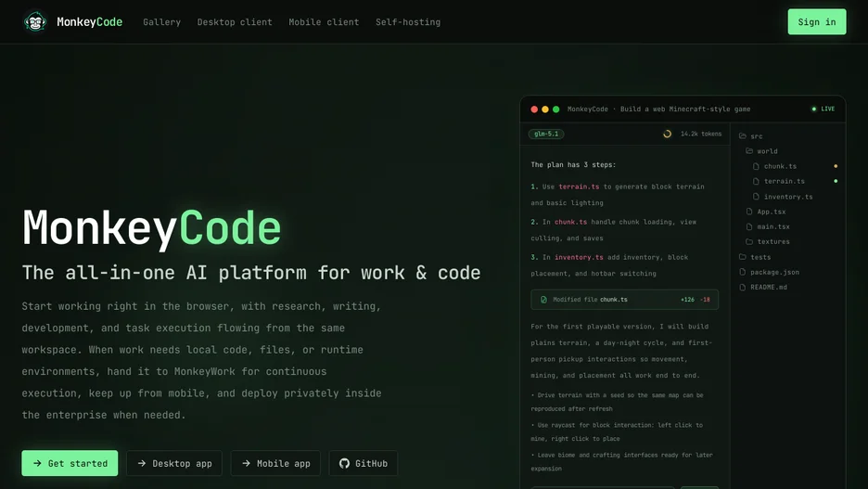This screenshot has height=489, width=868.
Task: Click the demo panel title "Build a web Minecraft-style game"
Action: pyautogui.click(x=685, y=109)
